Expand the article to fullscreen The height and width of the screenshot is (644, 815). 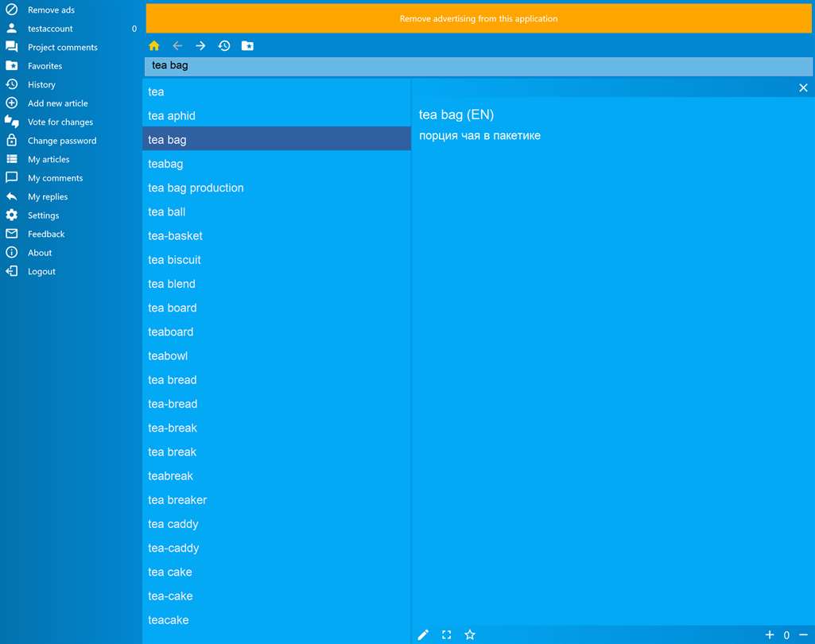(x=447, y=634)
